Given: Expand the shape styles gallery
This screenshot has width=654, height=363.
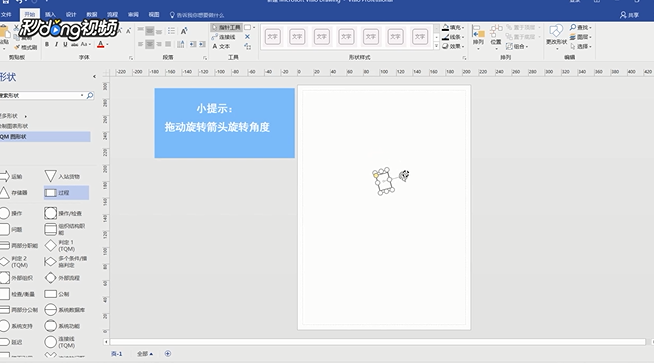Looking at the screenshot, I should (x=436, y=46).
